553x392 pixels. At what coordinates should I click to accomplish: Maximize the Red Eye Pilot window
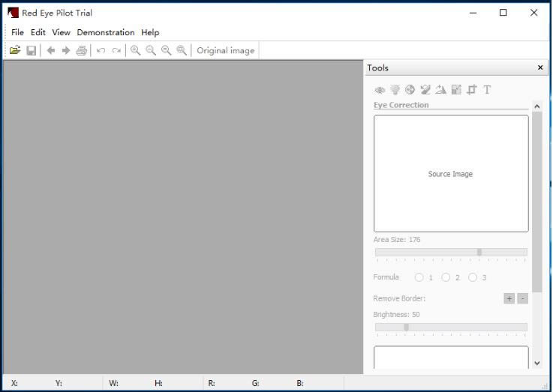coord(503,13)
